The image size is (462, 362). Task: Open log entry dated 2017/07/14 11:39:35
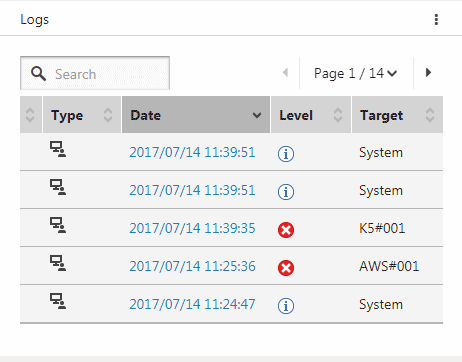192,228
